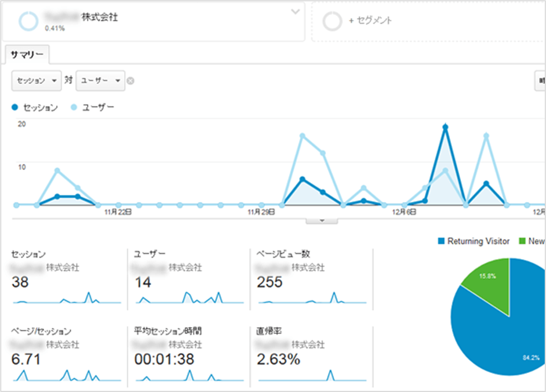This screenshot has width=546, height=392.
Task: Click the session peak point near 12月6日
Action: click(445, 128)
